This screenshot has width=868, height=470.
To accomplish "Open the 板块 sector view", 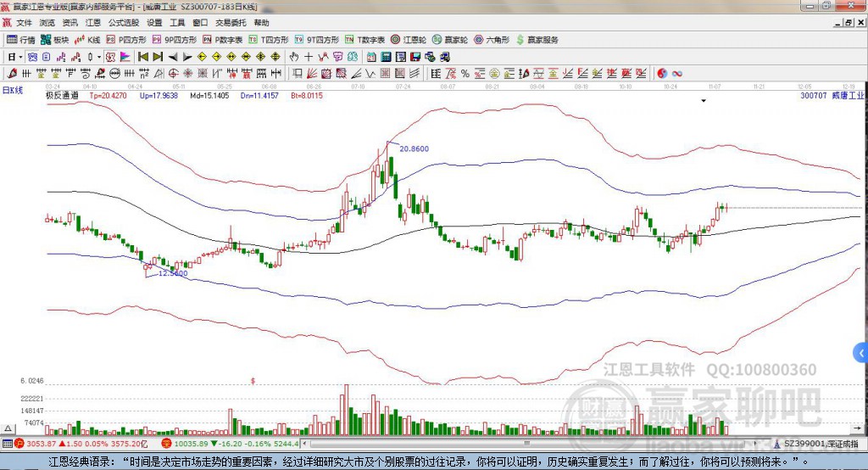I will [x=55, y=40].
